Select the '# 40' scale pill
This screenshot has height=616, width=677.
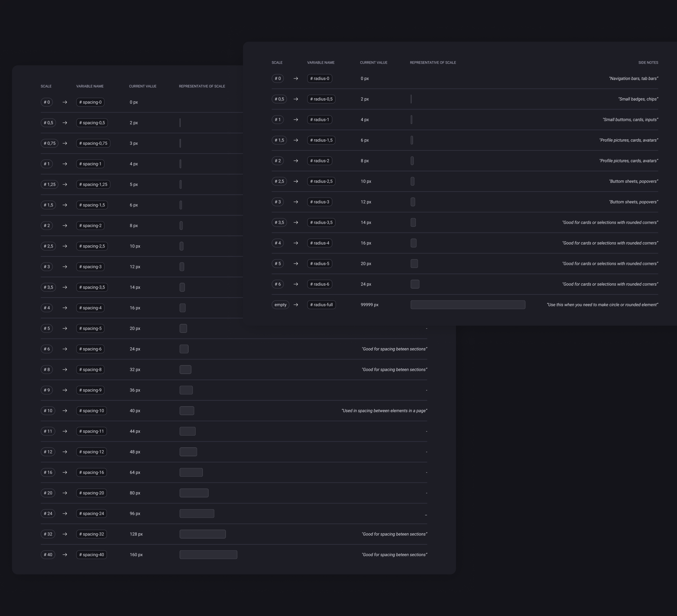click(48, 555)
